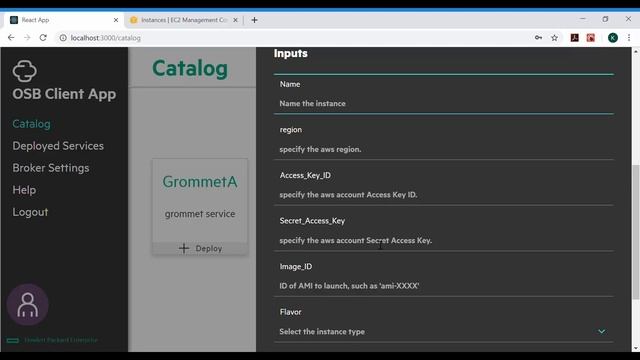Image resolution: width=640 pixels, height=360 pixels.
Task: Open Broker Settings in the sidebar
Action: [51, 168]
